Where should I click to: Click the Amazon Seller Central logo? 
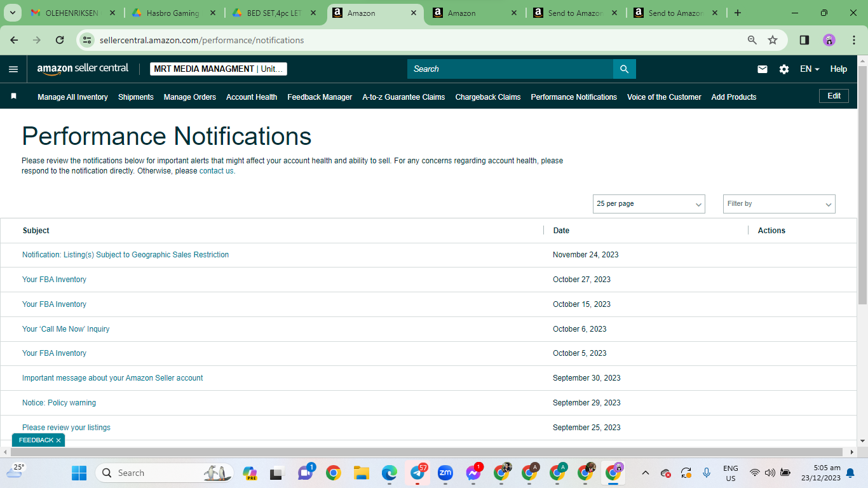[83, 69]
